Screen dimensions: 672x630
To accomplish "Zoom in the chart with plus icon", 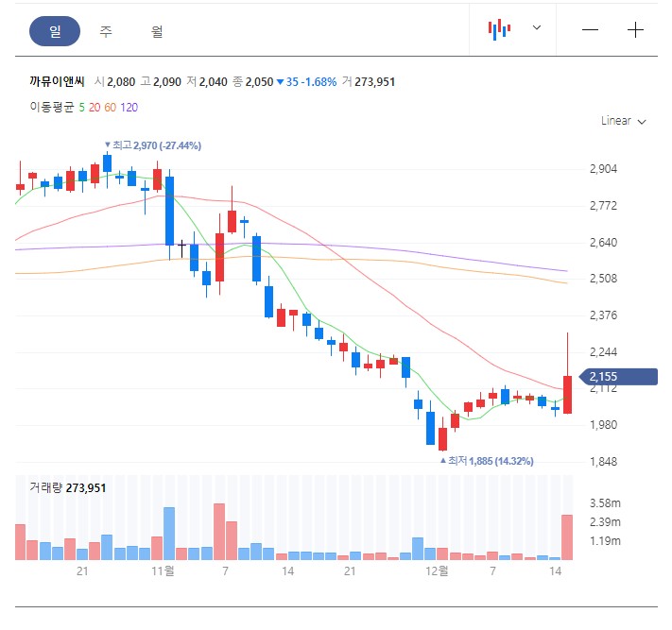I will [x=635, y=29].
